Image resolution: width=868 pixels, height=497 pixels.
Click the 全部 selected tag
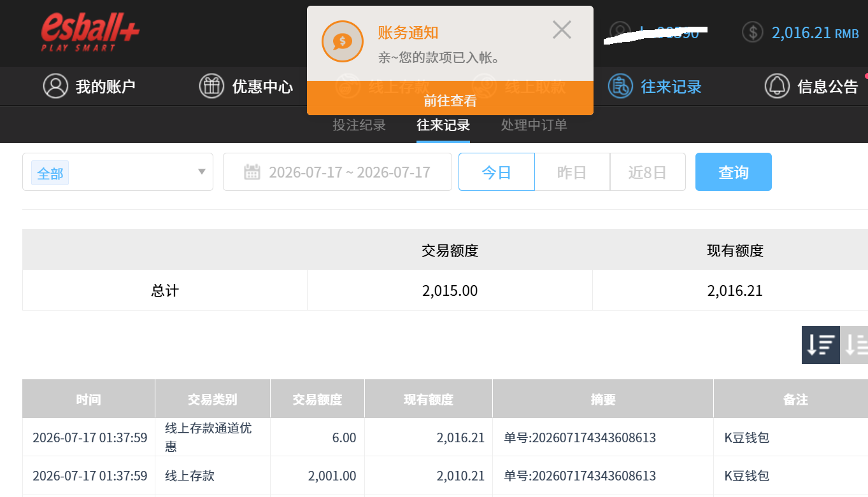point(50,173)
